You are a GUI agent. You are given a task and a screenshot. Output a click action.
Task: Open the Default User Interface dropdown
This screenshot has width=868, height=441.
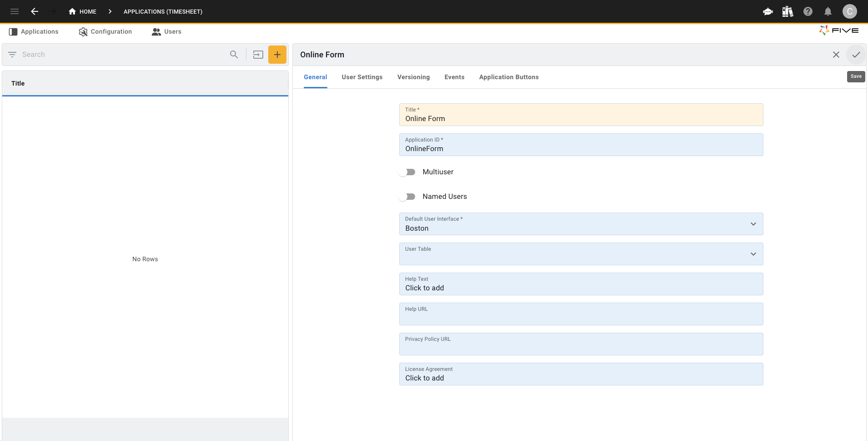coord(753,224)
